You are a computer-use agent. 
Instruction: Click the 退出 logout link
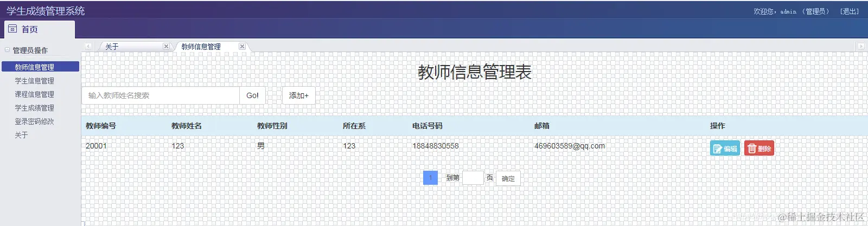point(850,11)
